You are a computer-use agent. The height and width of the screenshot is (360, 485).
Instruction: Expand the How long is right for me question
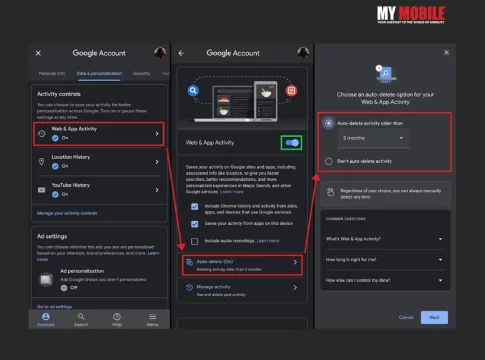coord(384,260)
